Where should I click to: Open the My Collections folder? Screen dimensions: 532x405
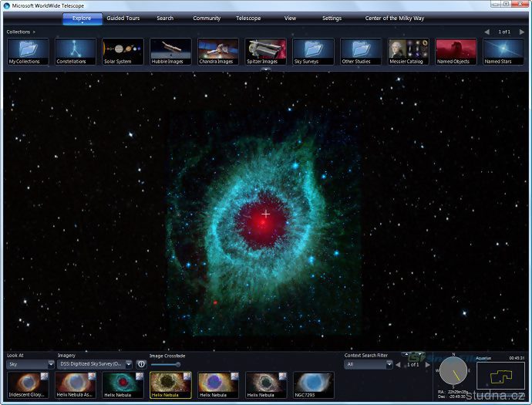click(x=28, y=52)
